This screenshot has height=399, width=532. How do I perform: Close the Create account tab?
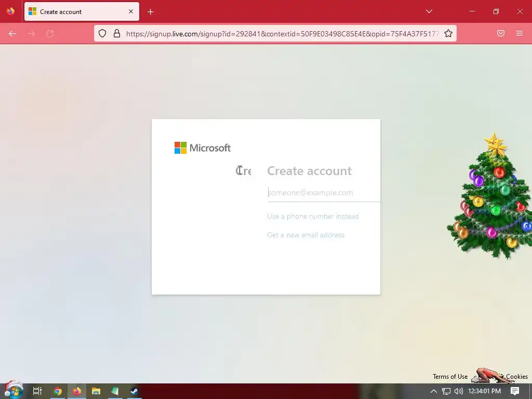[x=131, y=11]
